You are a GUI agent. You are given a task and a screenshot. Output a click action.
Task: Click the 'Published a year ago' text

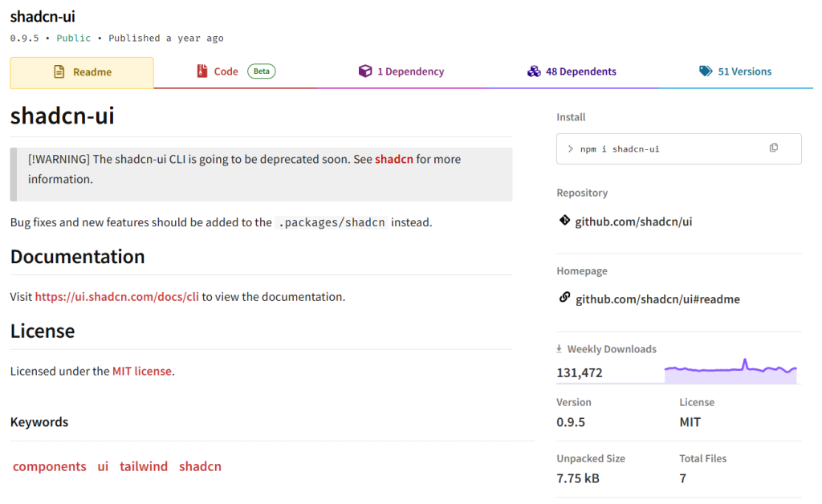coord(165,39)
